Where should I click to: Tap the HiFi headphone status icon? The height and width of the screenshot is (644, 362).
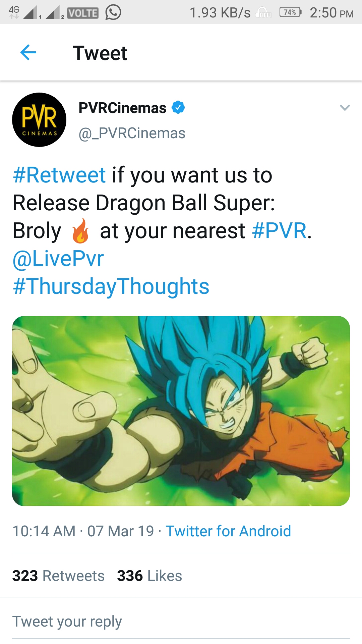pos(263,13)
